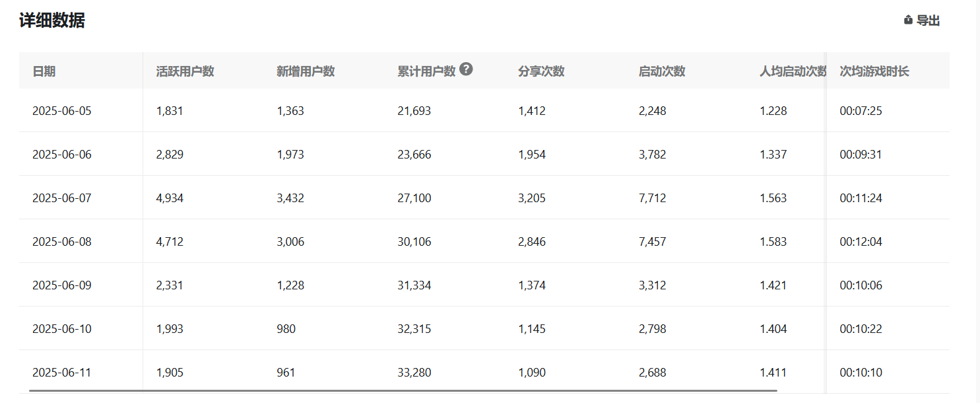
Task: Click the 活跃用户数 column header
Action: click(x=185, y=71)
